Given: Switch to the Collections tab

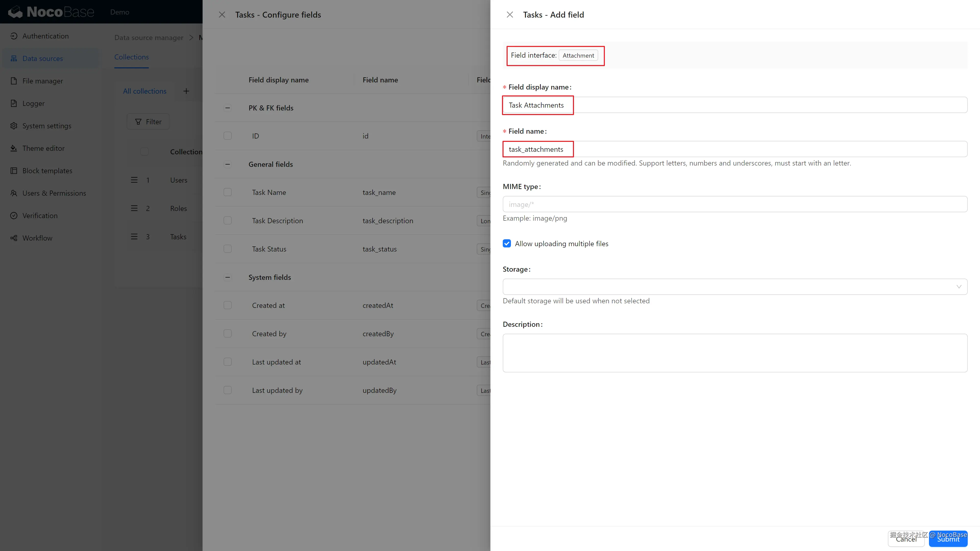Looking at the screenshot, I should [x=131, y=57].
